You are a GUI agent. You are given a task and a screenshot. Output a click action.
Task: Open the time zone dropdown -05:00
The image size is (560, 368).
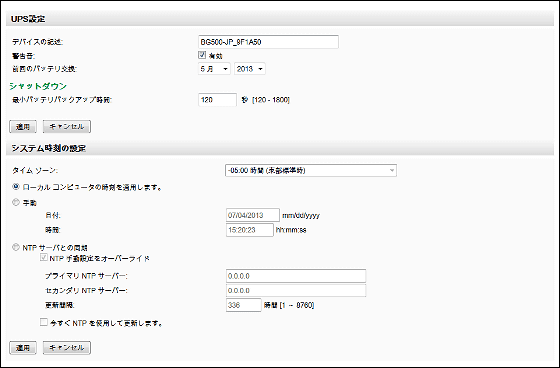coord(311,170)
